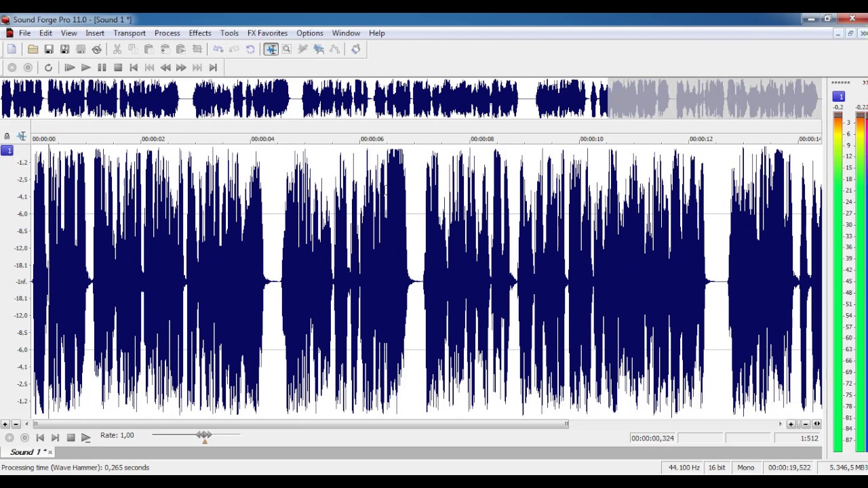Screen dimensions: 868x488
Task: Open the Window menu
Action: click(346, 33)
